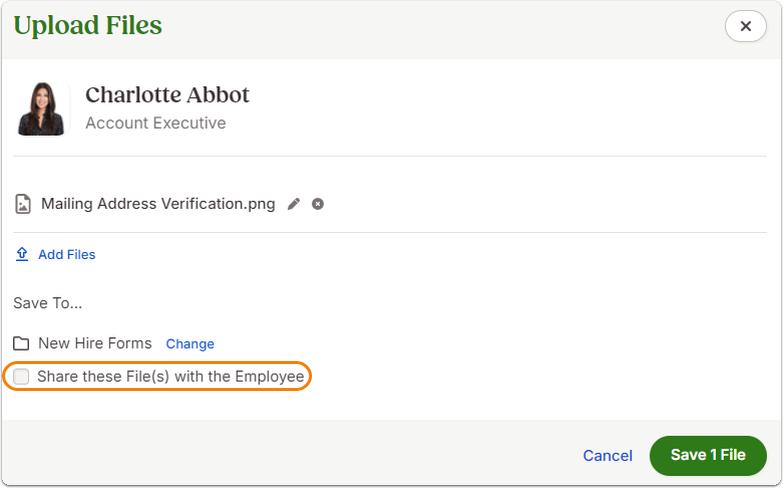The width and height of the screenshot is (783, 488).
Task: Click the pencil icon to rename file
Action: point(294,204)
